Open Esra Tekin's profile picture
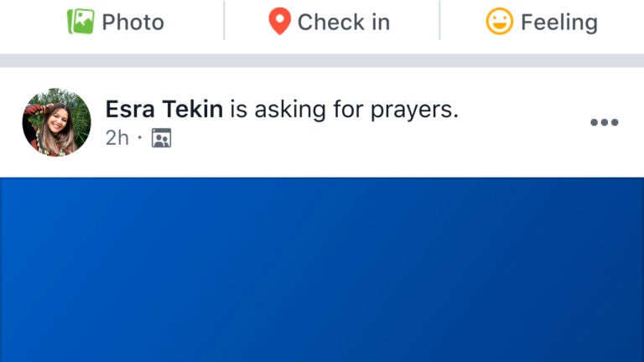 click(x=57, y=122)
